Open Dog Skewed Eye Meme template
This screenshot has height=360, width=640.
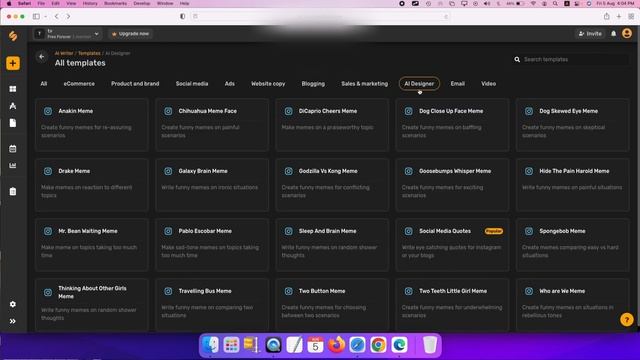coord(573,125)
